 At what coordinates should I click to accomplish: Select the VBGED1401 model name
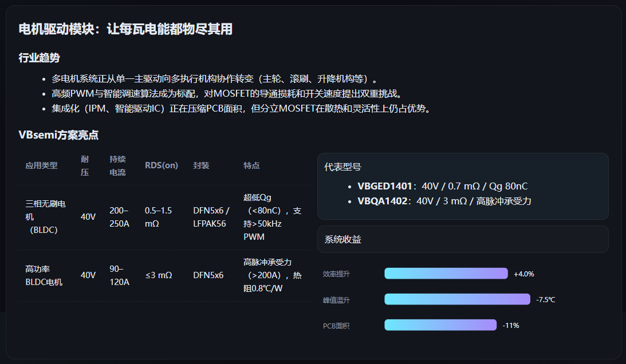click(385, 186)
